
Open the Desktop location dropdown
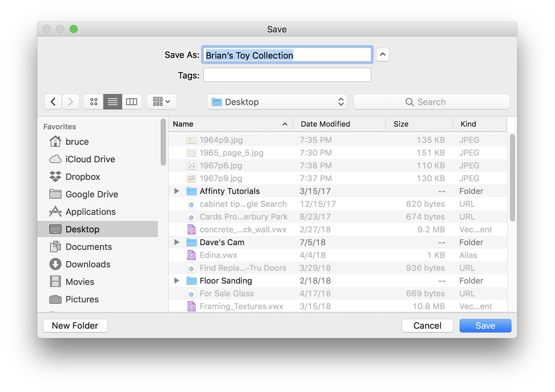pos(277,101)
